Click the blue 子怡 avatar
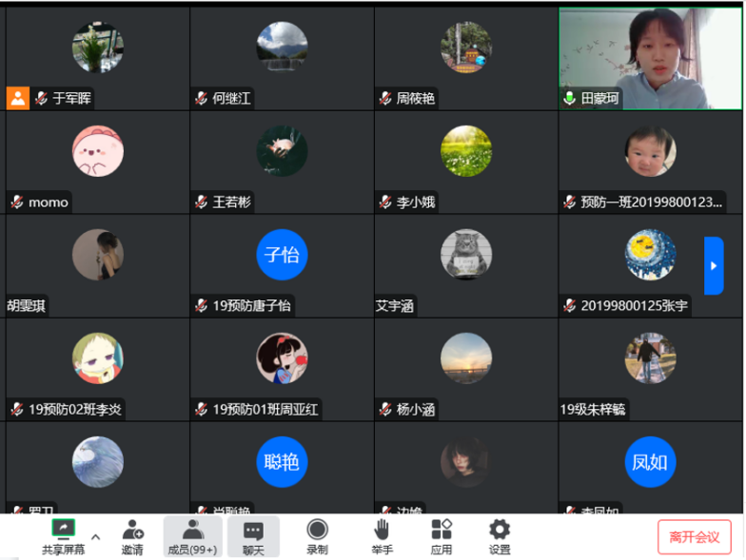Screen dimensions: 746x560 point(282,255)
